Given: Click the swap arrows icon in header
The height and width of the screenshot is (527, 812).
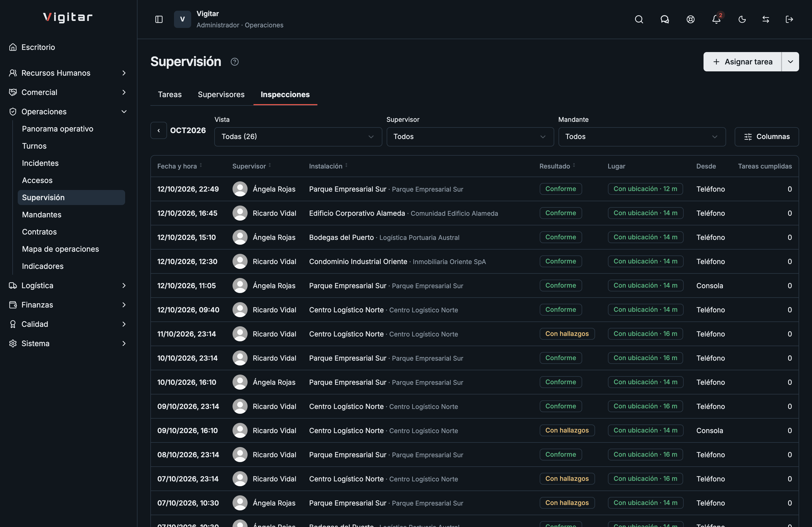Looking at the screenshot, I should [x=766, y=19].
